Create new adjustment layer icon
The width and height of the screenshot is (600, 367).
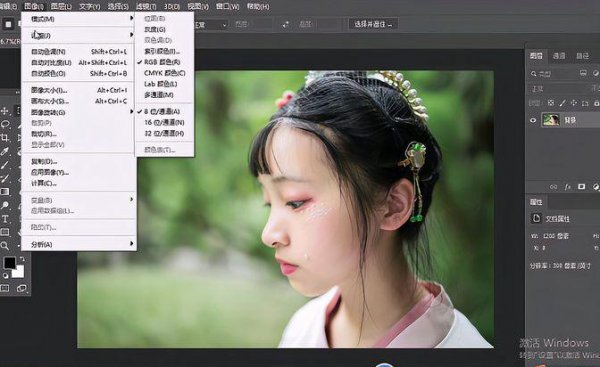[x=596, y=187]
